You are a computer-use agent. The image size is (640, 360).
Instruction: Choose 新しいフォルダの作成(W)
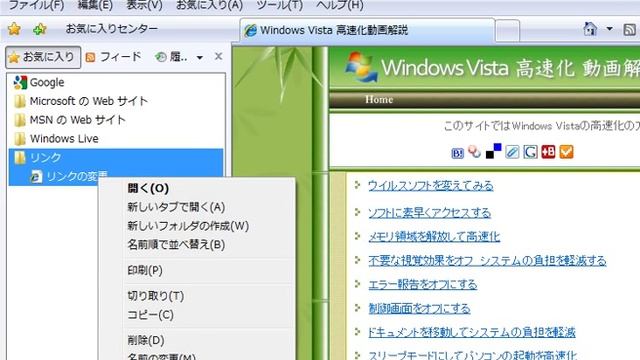click(x=188, y=226)
